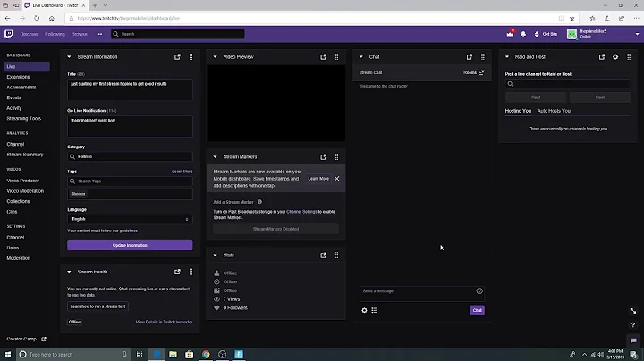644x361 pixels.
Task: Click the Add a Stream Marker info icon
Action: [x=259, y=202]
